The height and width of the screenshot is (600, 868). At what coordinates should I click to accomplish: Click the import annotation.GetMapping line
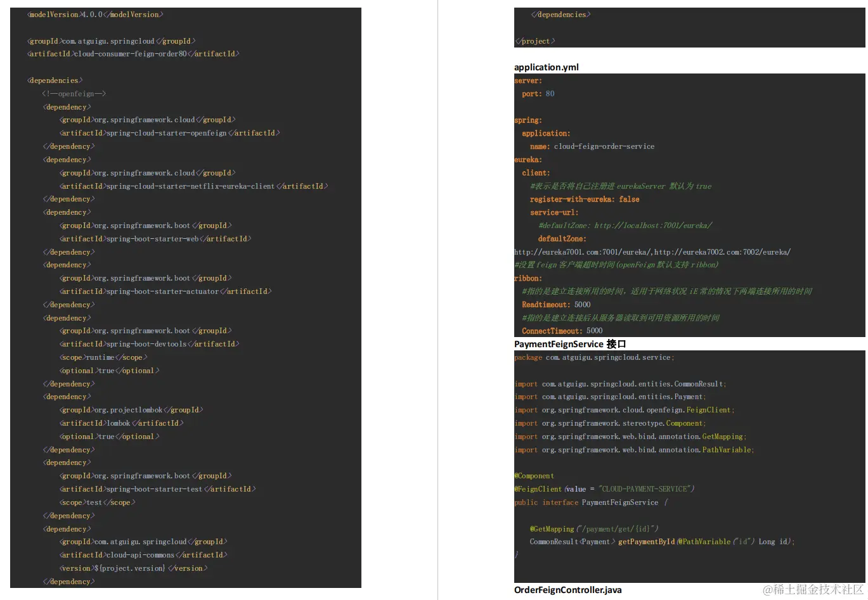coord(630,437)
